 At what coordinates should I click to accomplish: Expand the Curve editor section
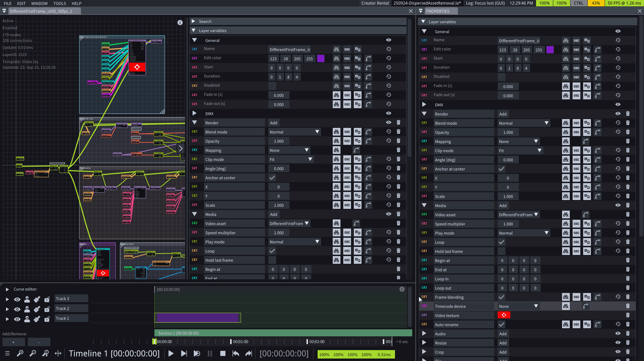pyautogui.click(x=7, y=289)
